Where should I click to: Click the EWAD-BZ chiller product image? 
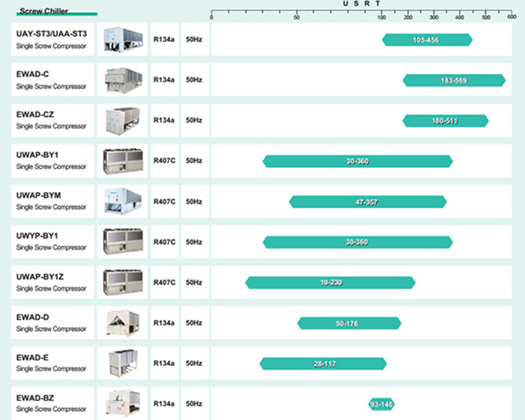point(123,403)
